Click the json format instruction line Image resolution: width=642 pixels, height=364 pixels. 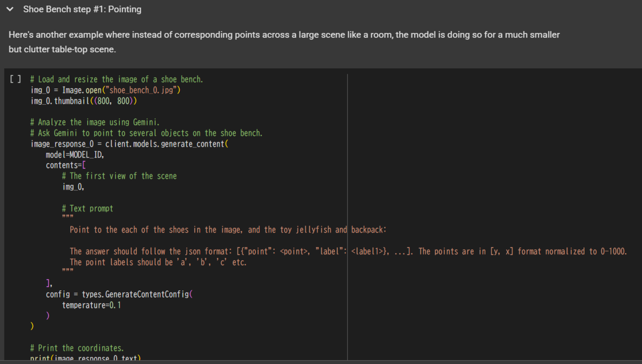[x=348, y=251]
